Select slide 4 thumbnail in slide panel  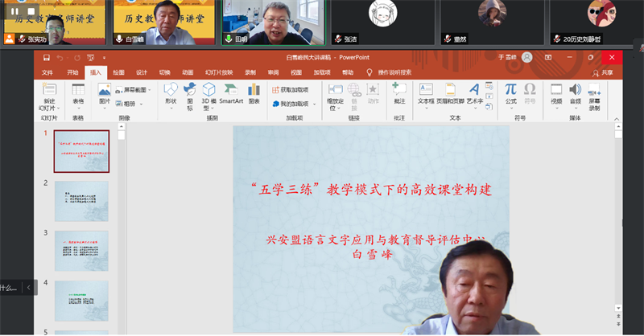coord(81,301)
